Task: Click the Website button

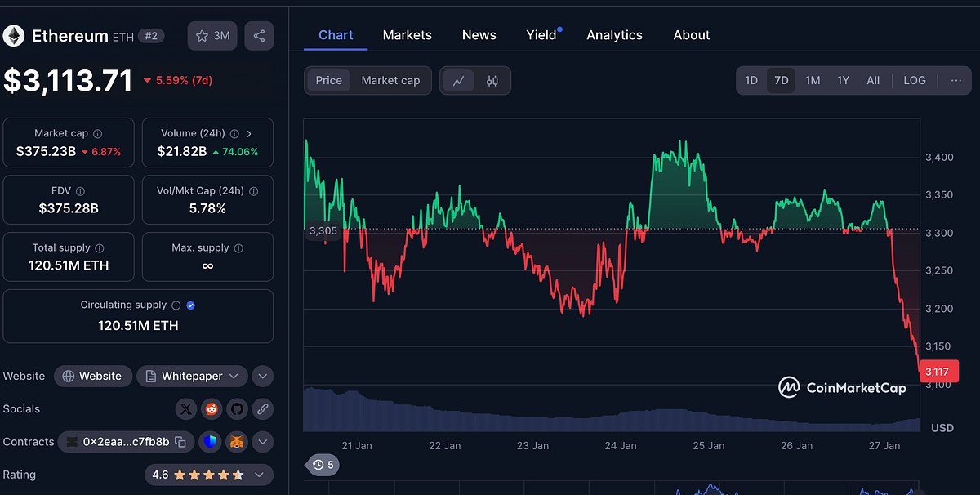Action: tap(92, 376)
